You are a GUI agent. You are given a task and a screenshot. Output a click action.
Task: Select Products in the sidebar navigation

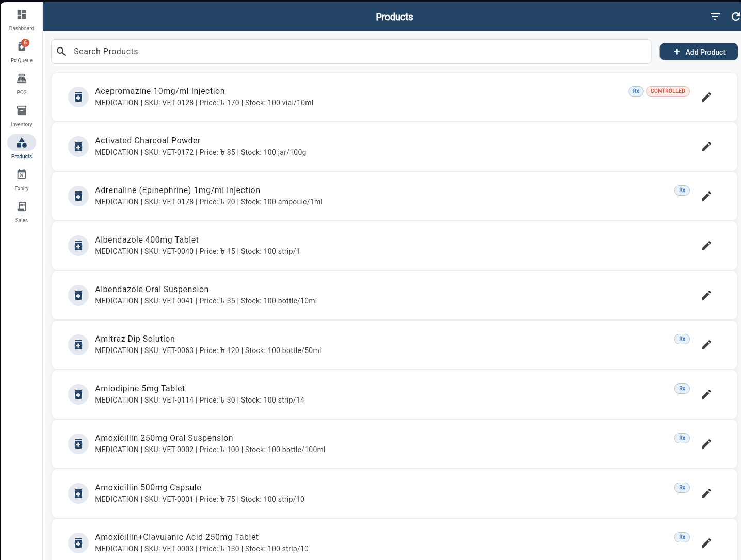[21, 146]
